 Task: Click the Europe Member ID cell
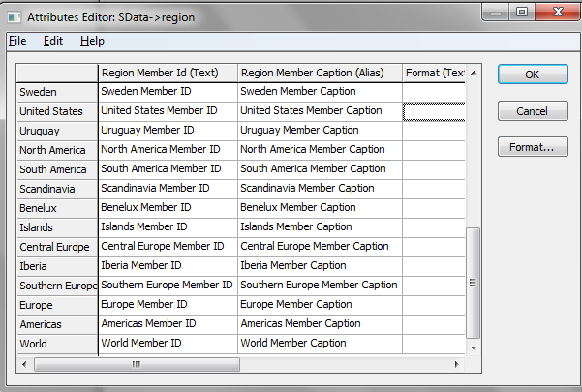[x=168, y=305]
